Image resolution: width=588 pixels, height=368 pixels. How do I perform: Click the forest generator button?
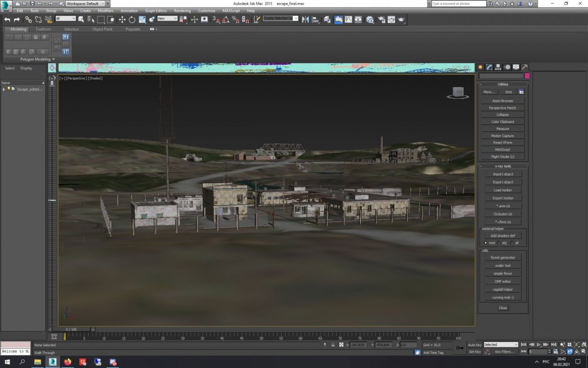503,257
